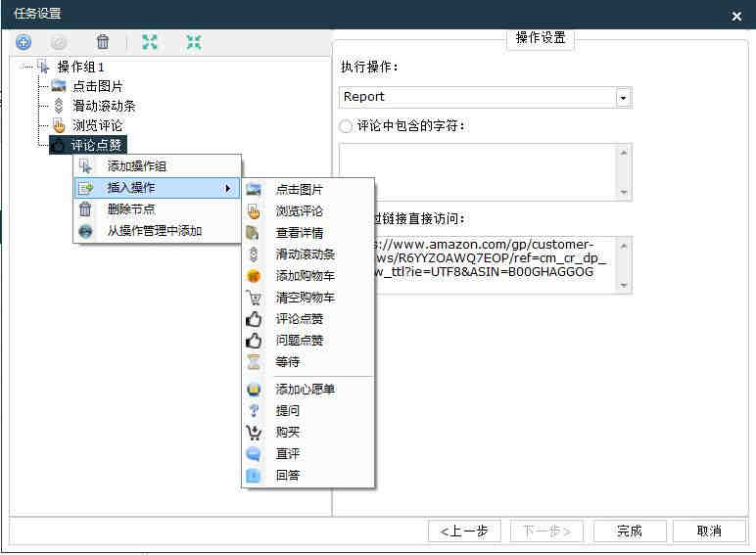Click orange 添加购物车 icon in submenu
The height and width of the screenshot is (555, 756).
[x=254, y=276]
